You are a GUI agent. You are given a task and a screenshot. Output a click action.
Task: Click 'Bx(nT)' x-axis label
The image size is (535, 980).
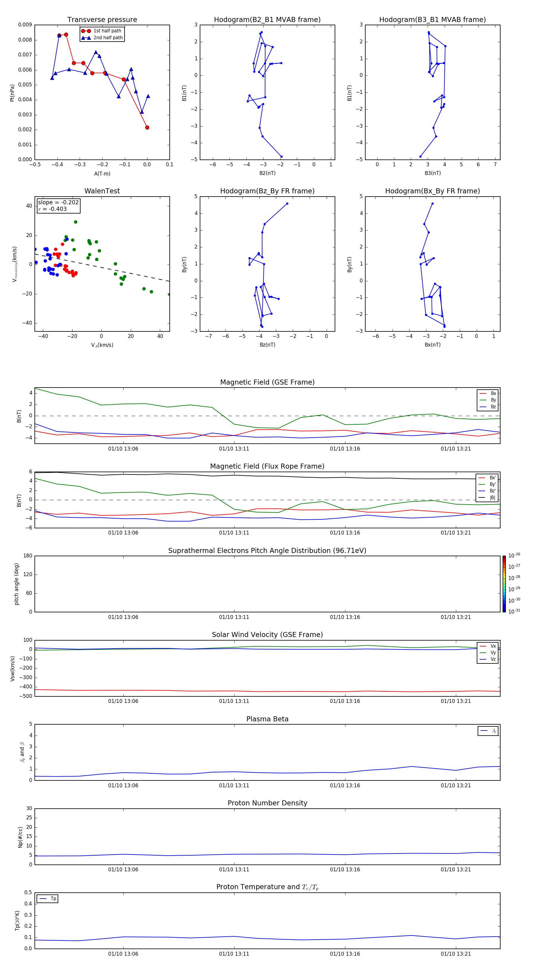tap(432, 345)
